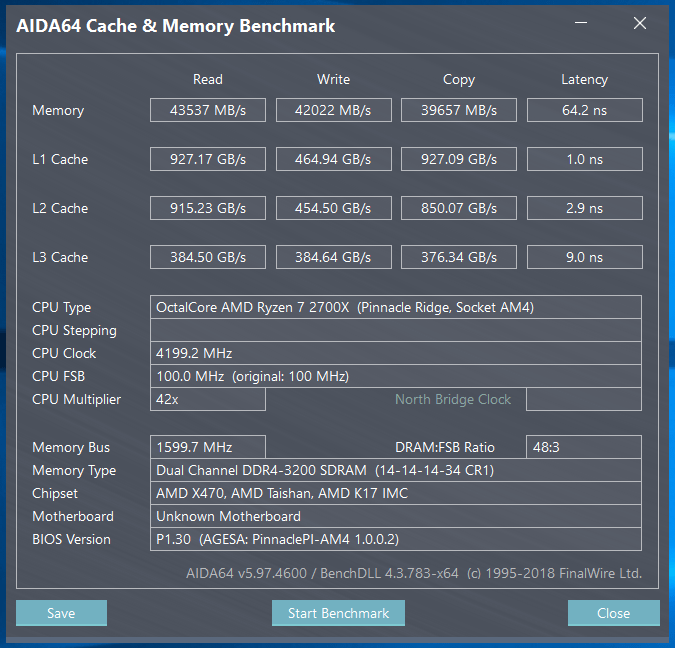Click the empty CPU Stepping field
The image size is (675, 648).
(x=396, y=330)
